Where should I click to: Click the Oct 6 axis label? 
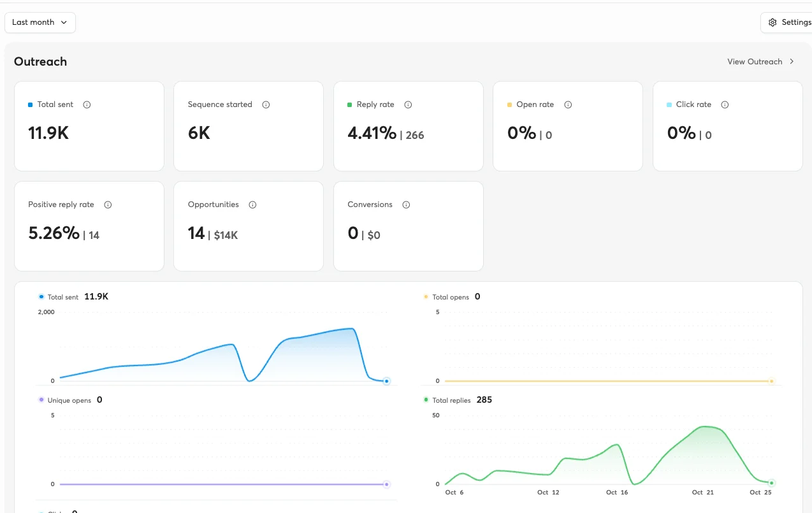[x=454, y=493]
